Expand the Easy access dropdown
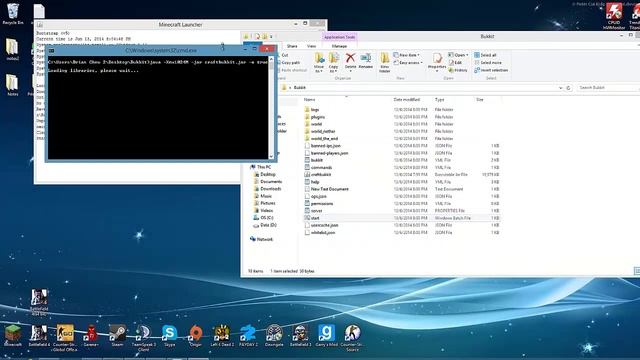This screenshot has height=360, width=640. [x=408, y=62]
